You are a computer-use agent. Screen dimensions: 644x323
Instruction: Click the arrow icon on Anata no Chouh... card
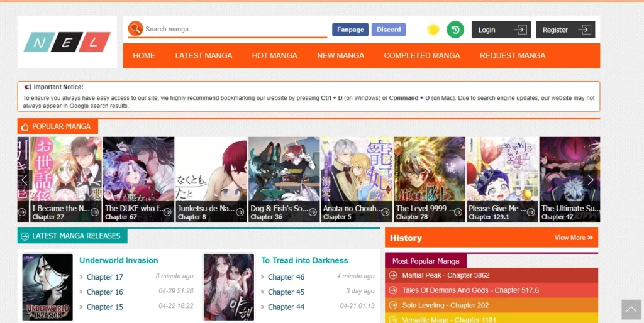pyautogui.click(x=386, y=212)
